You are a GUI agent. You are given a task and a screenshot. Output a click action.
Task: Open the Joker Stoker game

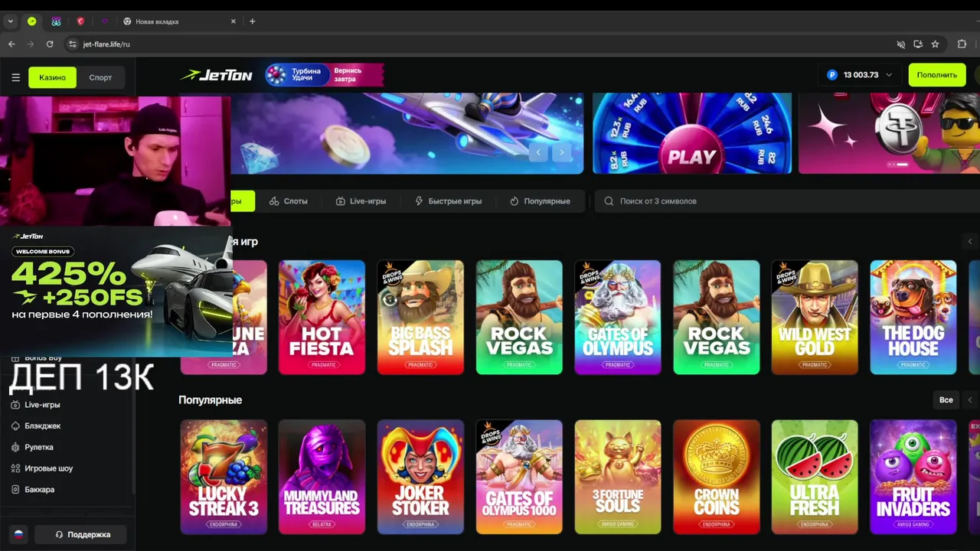pyautogui.click(x=420, y=477)
